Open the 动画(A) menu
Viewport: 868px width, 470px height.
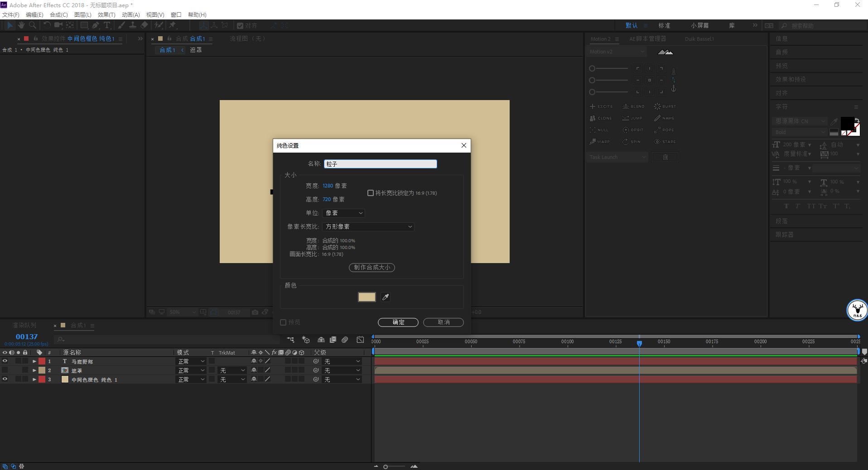(x=131, y=15)
